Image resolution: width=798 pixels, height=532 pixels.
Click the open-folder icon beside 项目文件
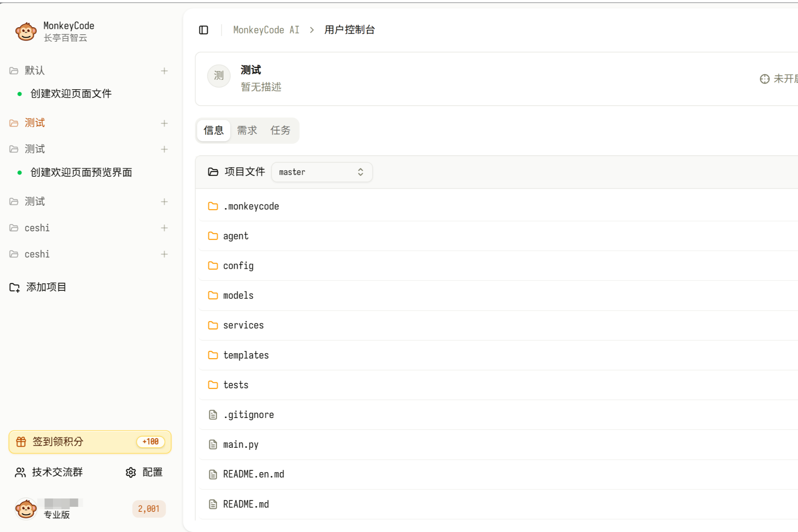click(213, 172)
